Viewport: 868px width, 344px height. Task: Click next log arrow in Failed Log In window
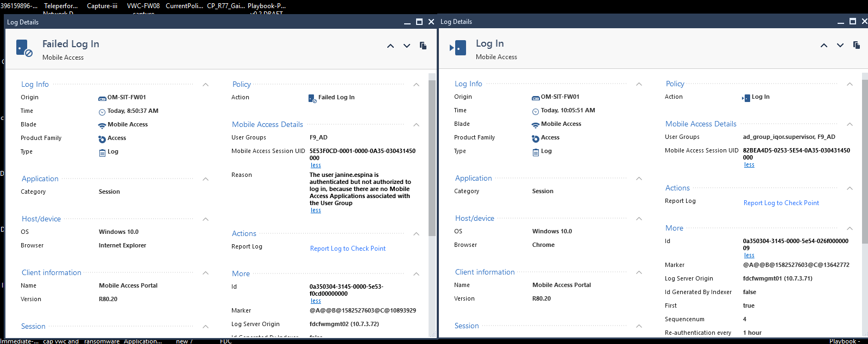[407, 46]
